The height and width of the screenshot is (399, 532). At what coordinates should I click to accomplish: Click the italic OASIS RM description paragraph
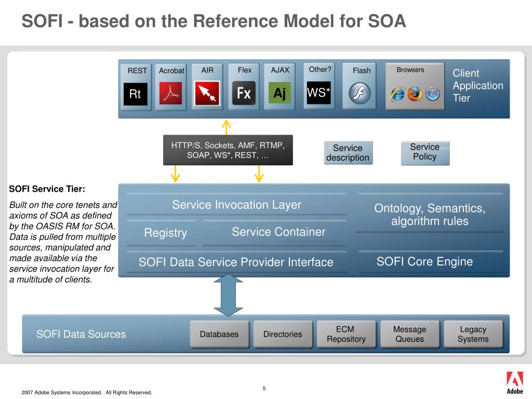63,242
